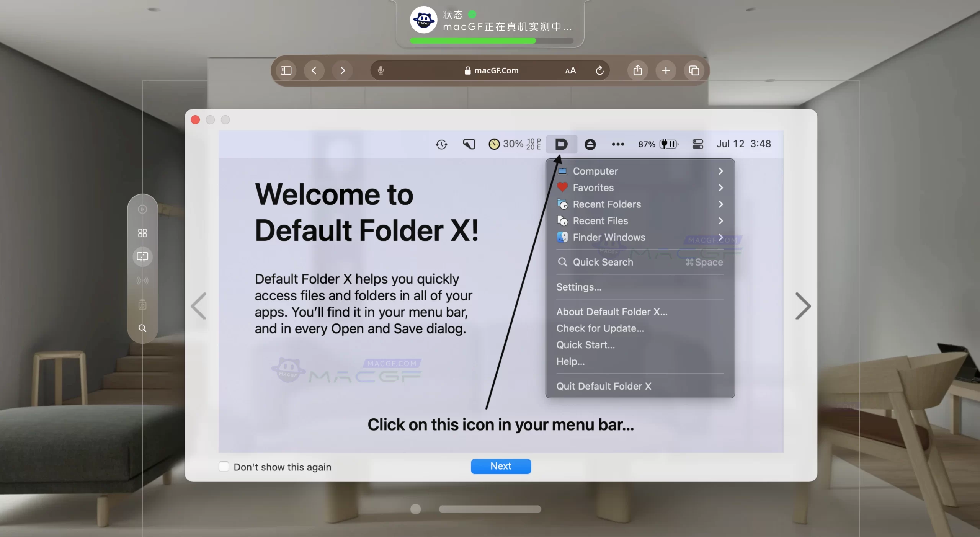The height and width of the screenshot is (537, 980).
Task: Add a new tab with plus icon
Action: coord(666,70)
